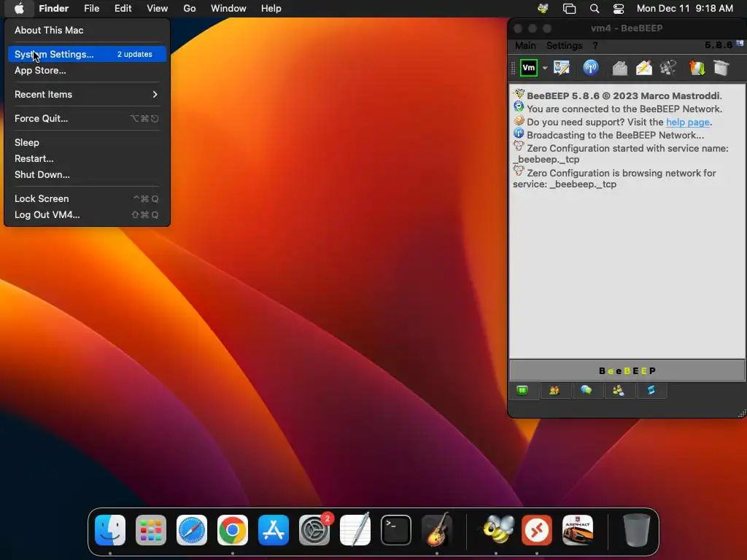Open the Main menu in BeeBEEP
The image size is (747, 560).
(525, 46)
